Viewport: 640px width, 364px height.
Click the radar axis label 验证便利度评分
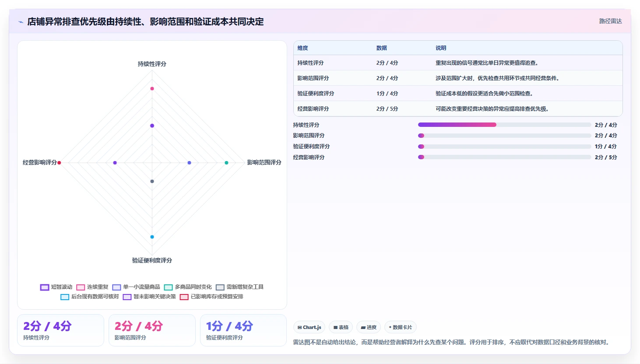pos(152,260)
